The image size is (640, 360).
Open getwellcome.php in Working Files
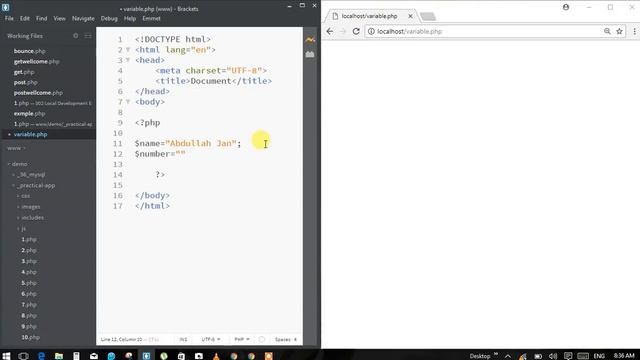coord(36,62)
